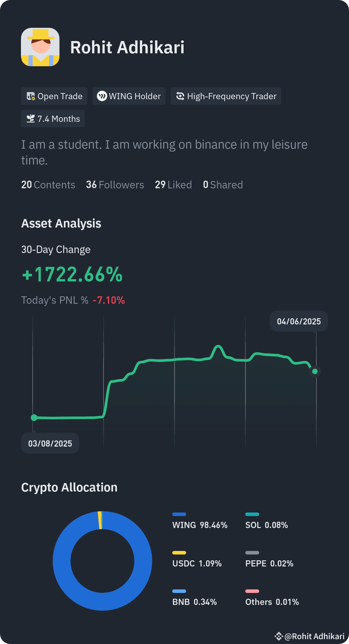The width and height of the screenshot is (349, 644).
Task: Click the High-Frequency Trader tag
Action: [226, 96]
